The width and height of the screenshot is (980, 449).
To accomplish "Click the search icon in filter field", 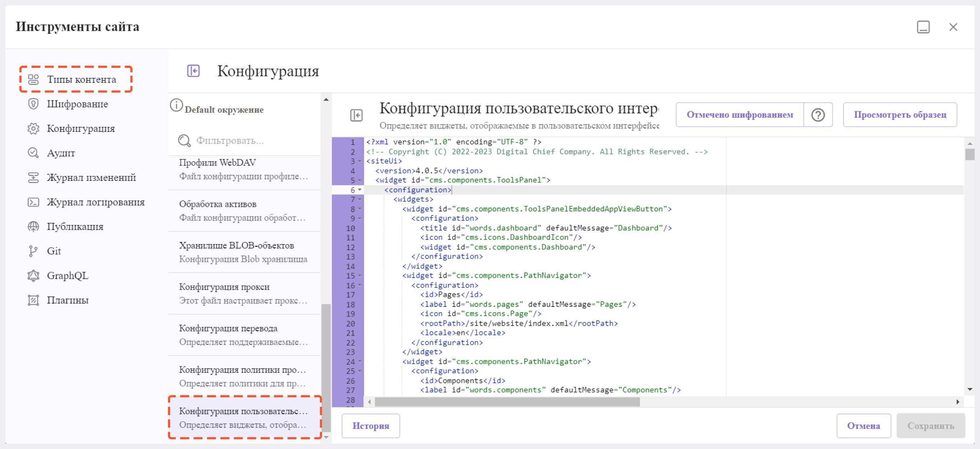I will pos(185,140).
